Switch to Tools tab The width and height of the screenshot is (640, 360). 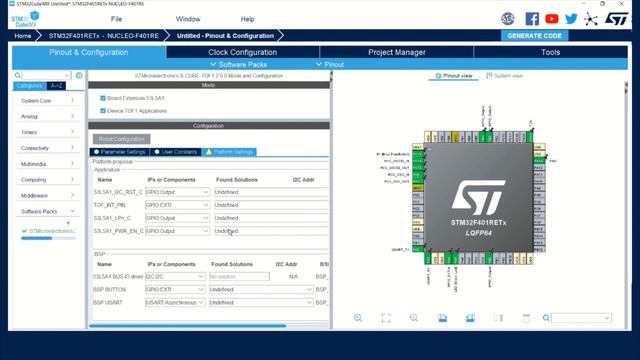pyautogui.click(x=551, y=52)
